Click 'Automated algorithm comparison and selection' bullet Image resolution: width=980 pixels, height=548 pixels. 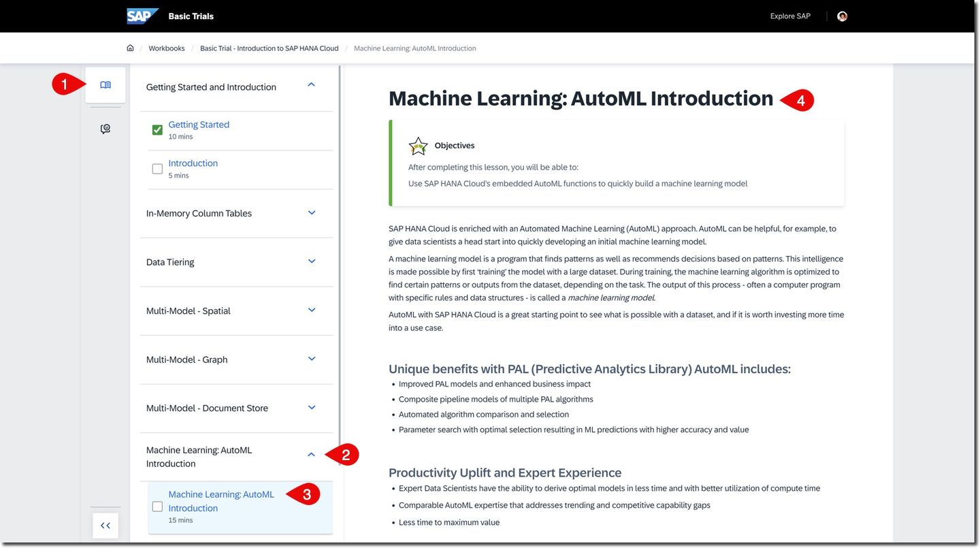pos(484,415)
